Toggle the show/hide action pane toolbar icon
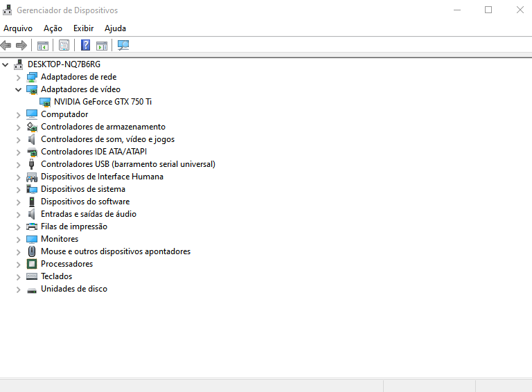Screen dimensions: 532x392 tap(102, 46)
